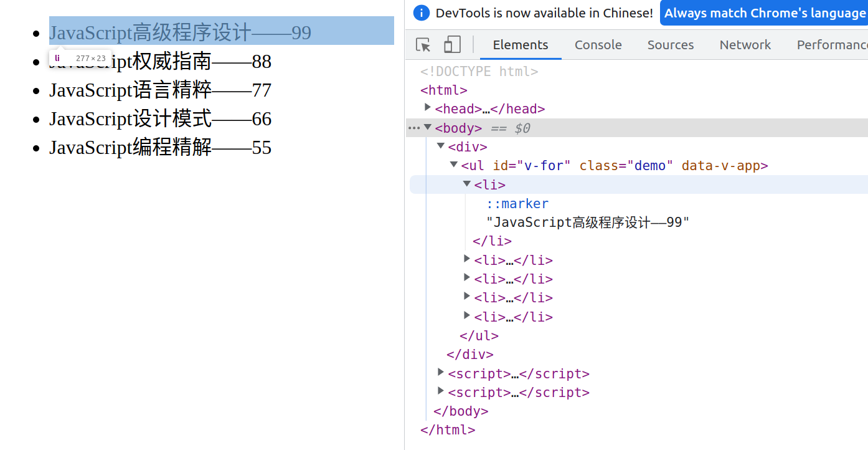This screenshot has height=450, width=868.
Task: Select the closing </ul> tag row
Action: point(479,336)
